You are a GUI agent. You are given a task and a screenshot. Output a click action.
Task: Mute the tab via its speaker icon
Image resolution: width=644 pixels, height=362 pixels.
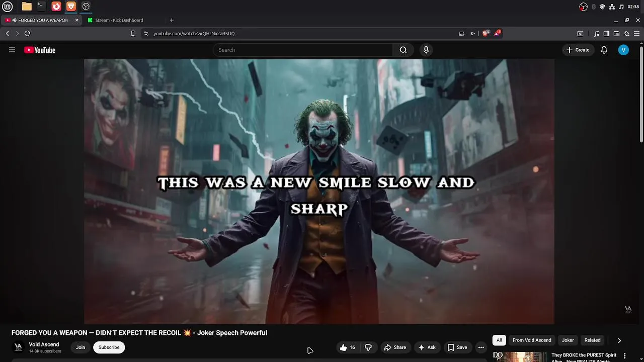point(15,20)
